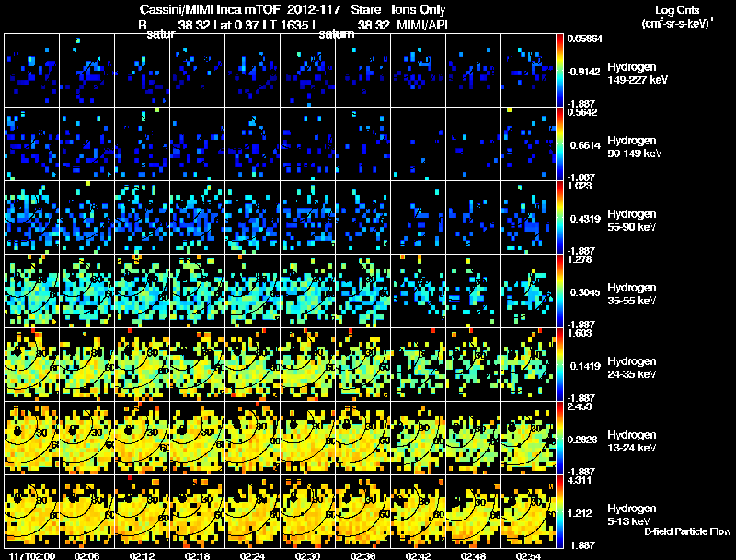Click the B-field Particle Flow text
This screenshot has width=736, height=560.
click(686, 531)
